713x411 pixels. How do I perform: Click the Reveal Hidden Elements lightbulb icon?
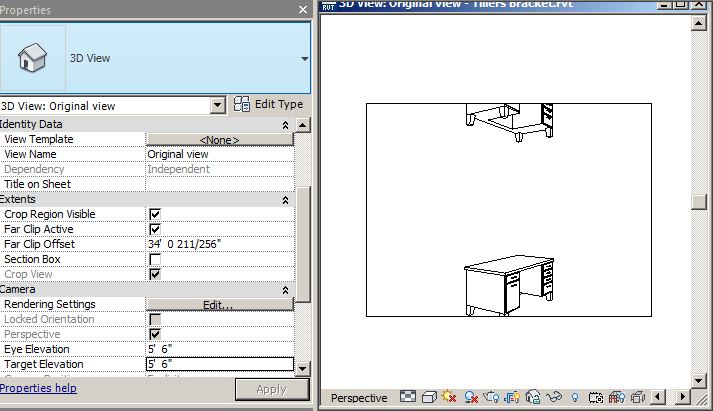575,398
